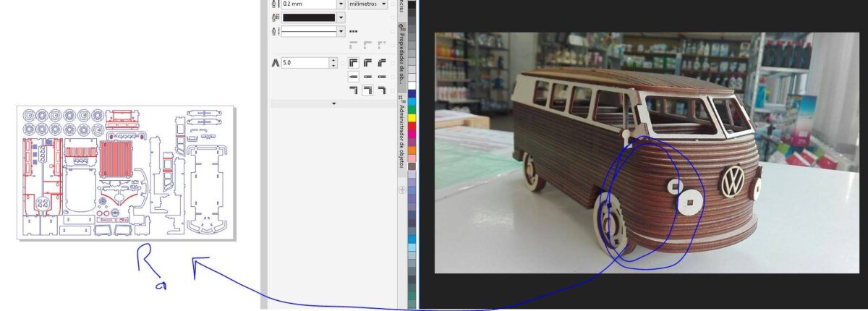Image resolution: width=868 pixels, height=311 pixels.
Task: Pick the white swatch in the color palette
Action: click(412, 85)
